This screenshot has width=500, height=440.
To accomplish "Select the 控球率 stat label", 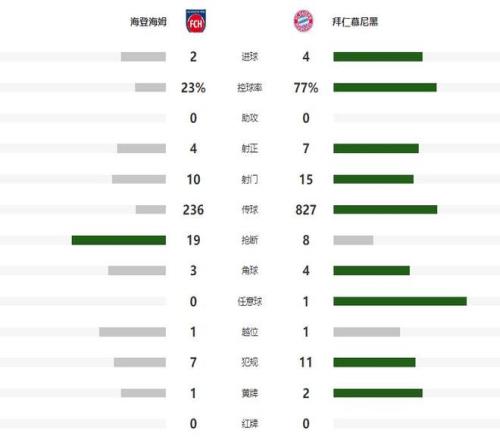I will point(250,88).
